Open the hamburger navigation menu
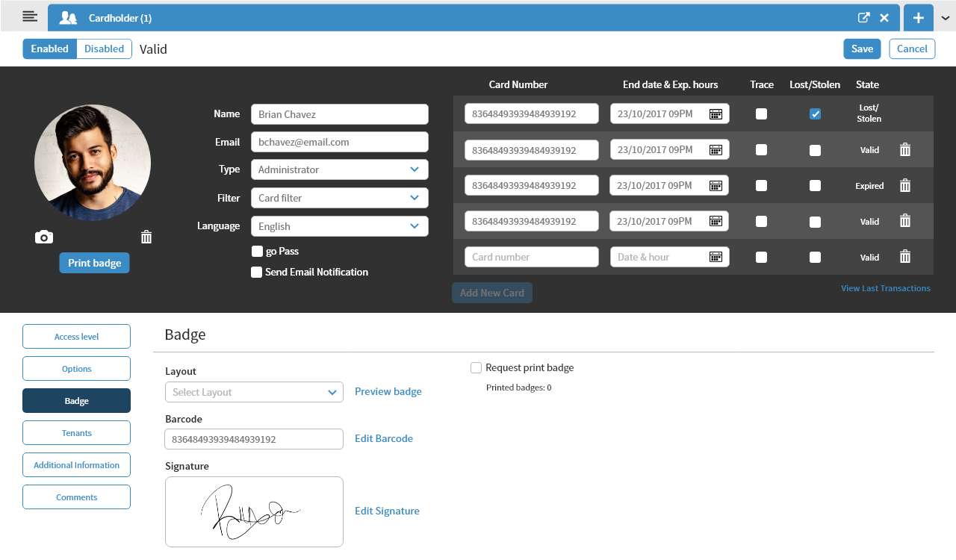Image resolution: width=956 pixels, height=560 pixels. pyautogui.click(x=29, y=16)
